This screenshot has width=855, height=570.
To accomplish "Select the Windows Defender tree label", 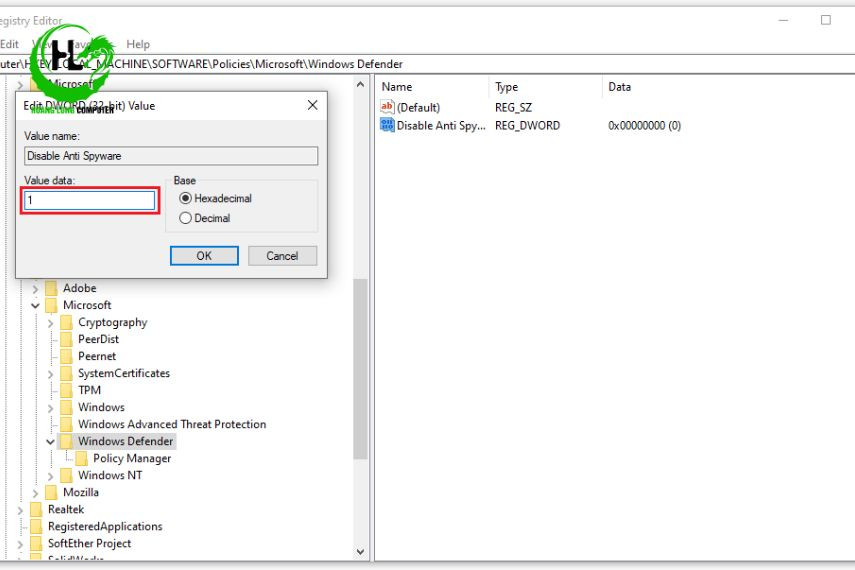I will click(x=125, y=441).
